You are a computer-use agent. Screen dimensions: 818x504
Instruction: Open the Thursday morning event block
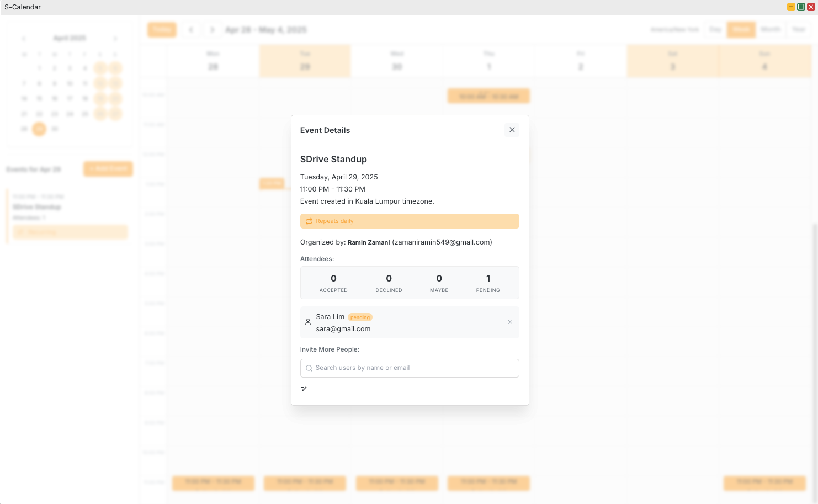[488, 96]
